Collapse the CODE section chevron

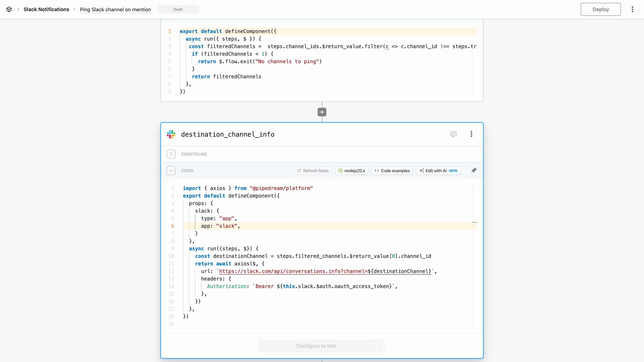tap(171, 171)
